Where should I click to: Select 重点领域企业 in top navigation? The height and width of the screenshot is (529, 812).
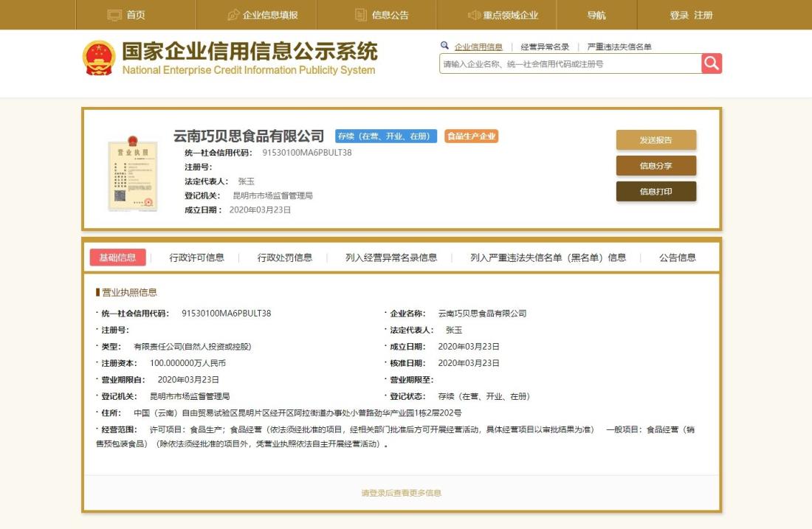pos(503,15)
